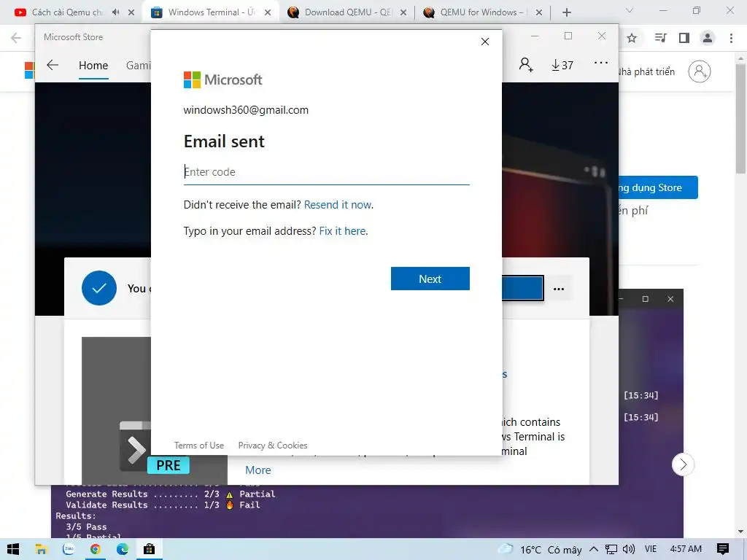Bookmark this page star icon
Image resolution: width=747 pixels, height=560 pixels.
point(632,38)
